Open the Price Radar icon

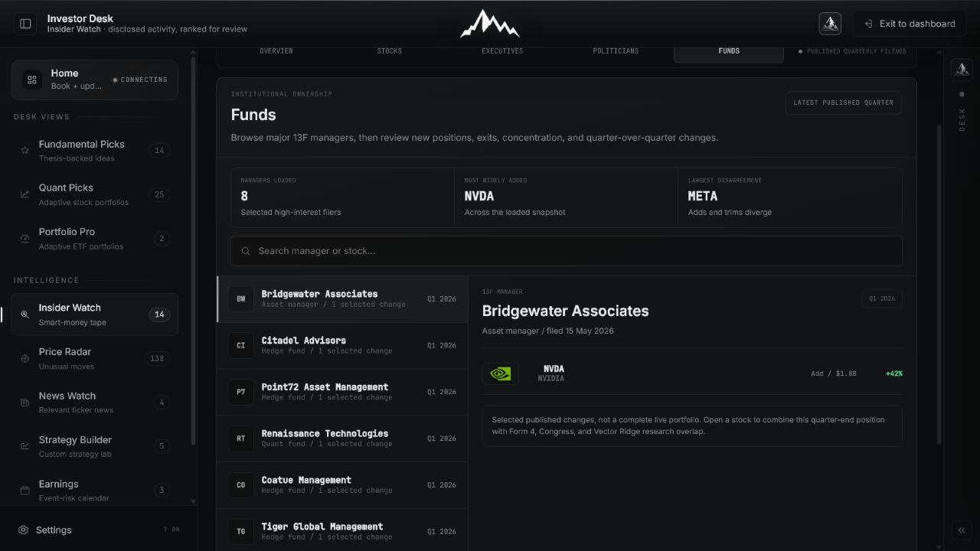click(x=24, y=358)
